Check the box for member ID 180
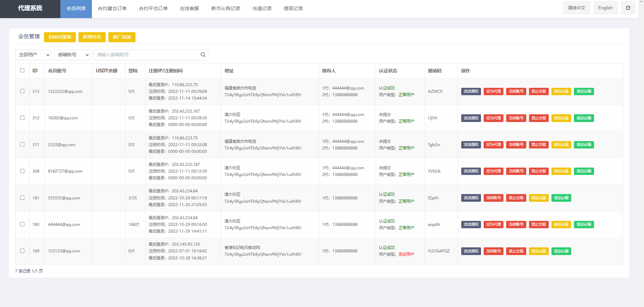Image resolution: width=644 pixels, height=307 pixels. (22, 224)
